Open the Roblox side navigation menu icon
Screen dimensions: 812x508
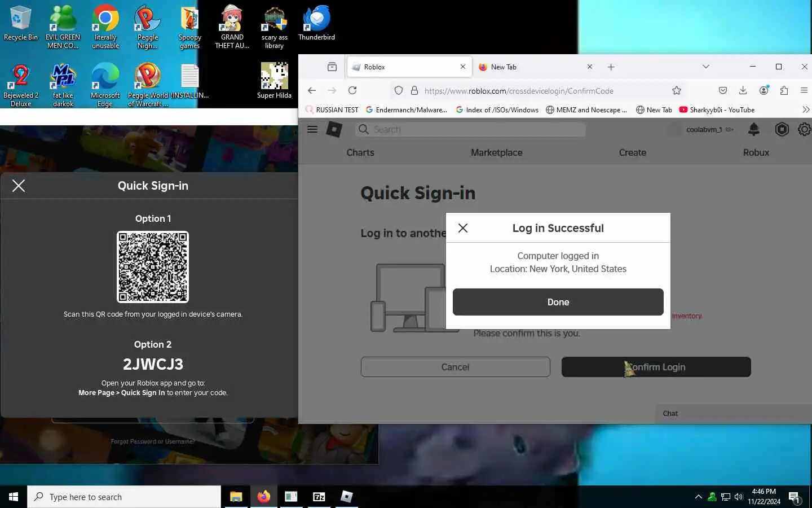click(x=312, y=129)
